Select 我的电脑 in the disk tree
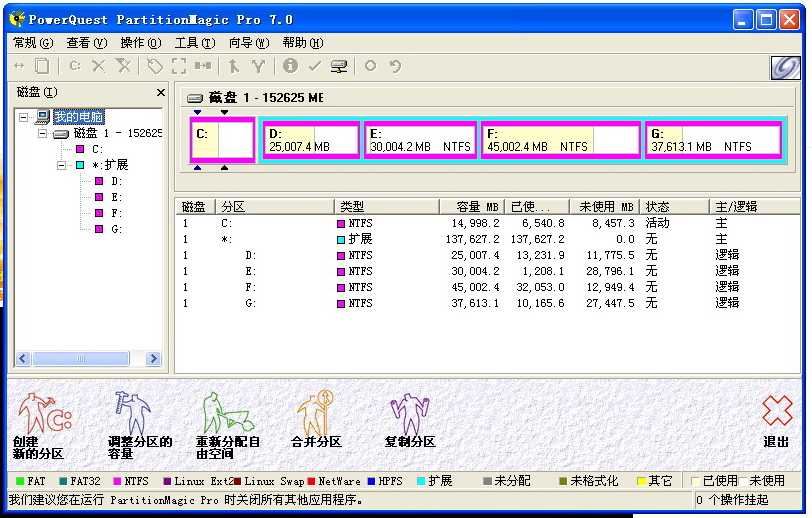 (x=79, y=117)
